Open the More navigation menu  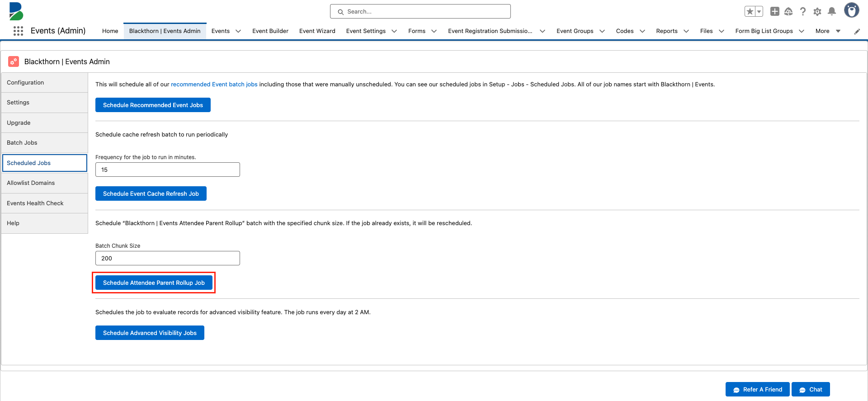(x=828, y=31)
